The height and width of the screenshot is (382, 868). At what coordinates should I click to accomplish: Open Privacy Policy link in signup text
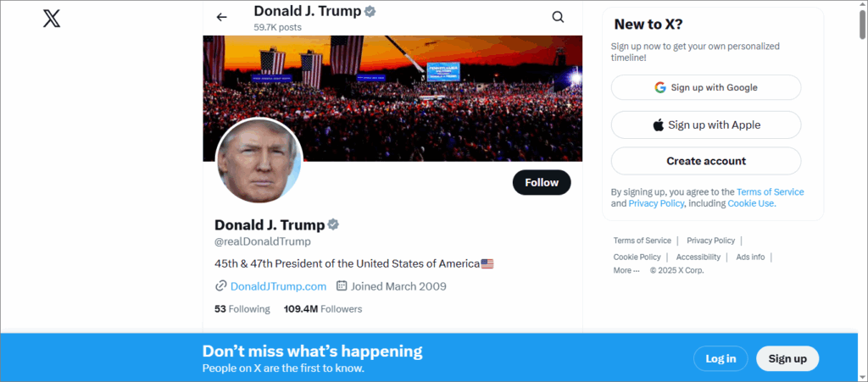(658, 203)
